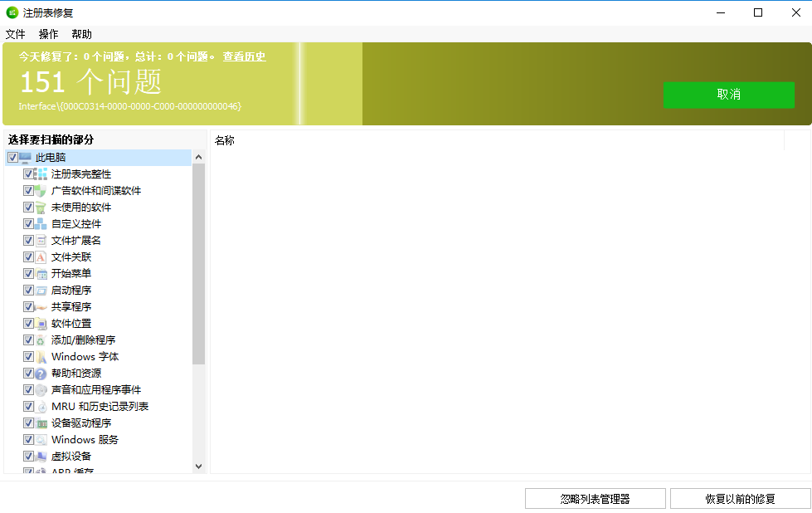Click the 文件关联 icon in the tree
Screen dimensions: 812x513
pos(41,257)
